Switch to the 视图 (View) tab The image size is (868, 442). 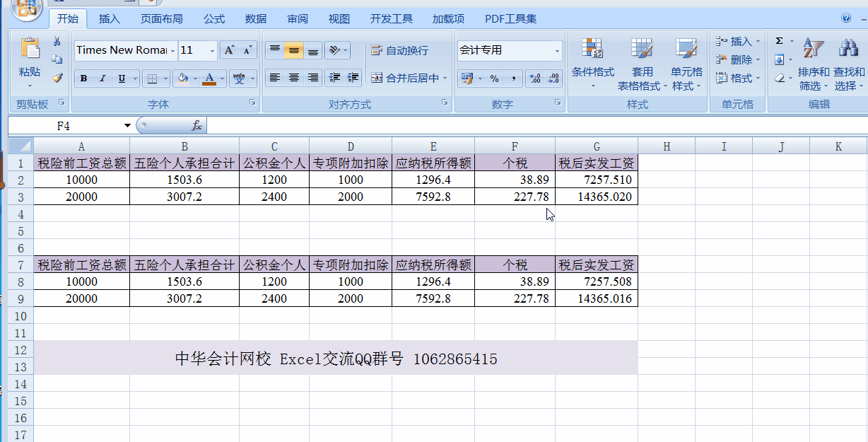(x=339, y=19)
